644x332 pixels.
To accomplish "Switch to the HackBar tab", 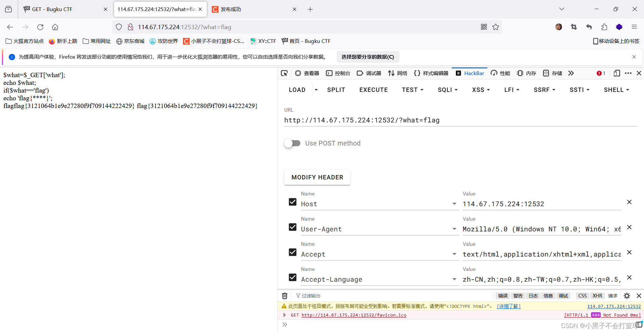I will tap(469, 73).
